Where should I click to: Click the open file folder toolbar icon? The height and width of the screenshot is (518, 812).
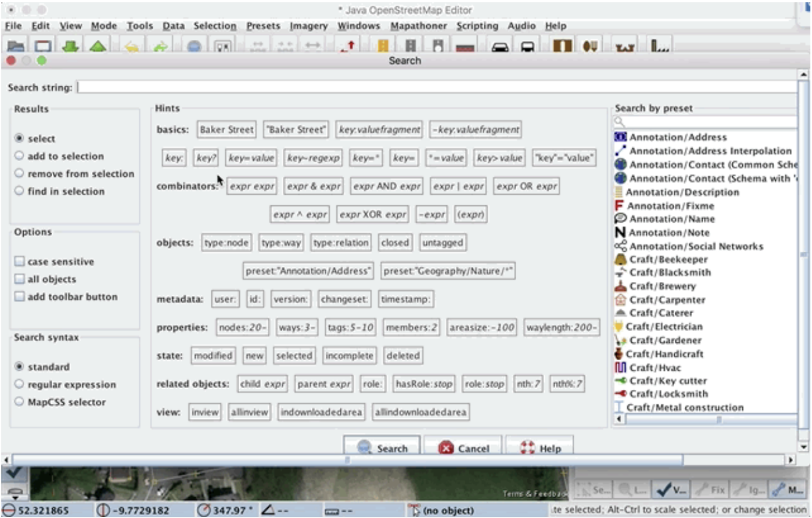point(15,46)
